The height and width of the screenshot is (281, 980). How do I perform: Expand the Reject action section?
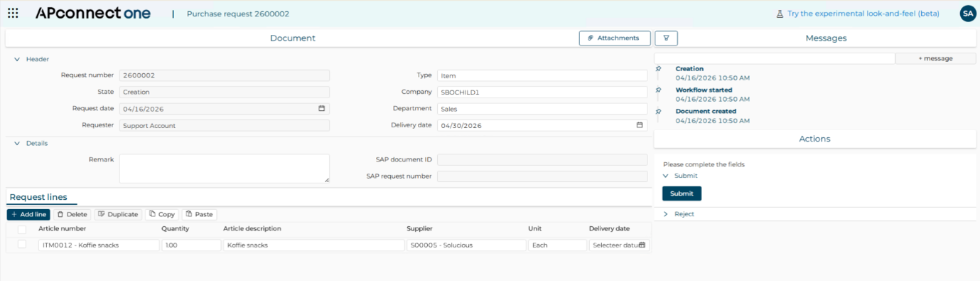(666, 214)
